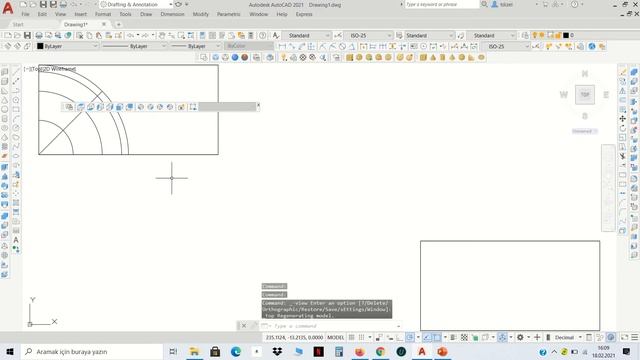Toggle grid display in status bar
The width and height of the screenshot is (640, 360).
pos(351,337)
